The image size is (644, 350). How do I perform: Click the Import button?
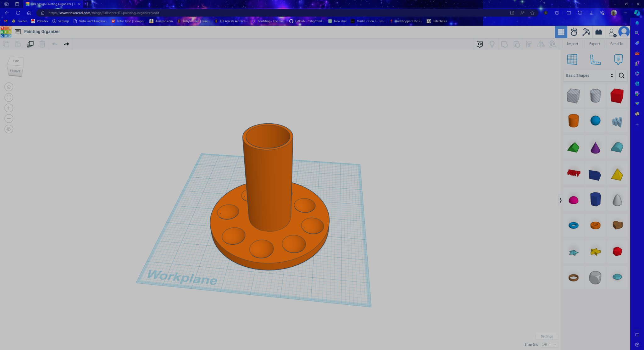click(x=572, y=44)
